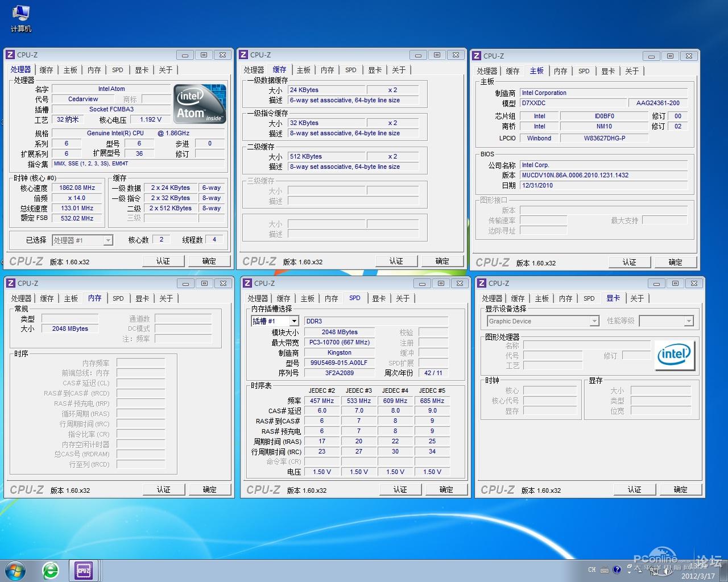Click the intel logo in graphics window
728x582 pixels.
tap(675, 355)
